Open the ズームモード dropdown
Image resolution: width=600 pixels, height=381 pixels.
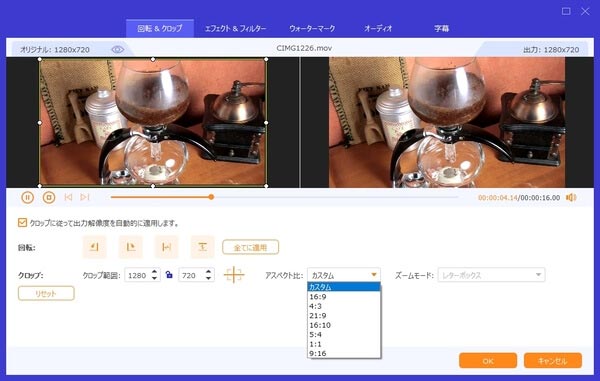click(491, 275)
